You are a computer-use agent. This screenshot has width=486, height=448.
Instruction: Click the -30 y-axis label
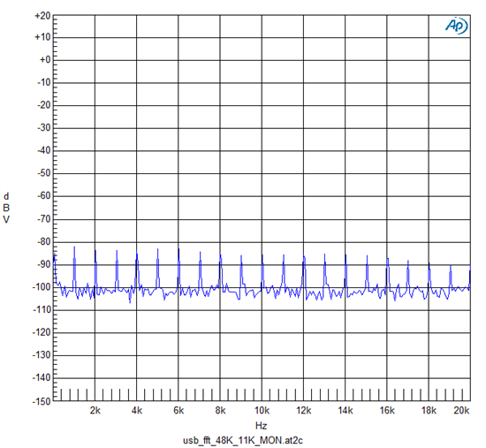point(44,128)
